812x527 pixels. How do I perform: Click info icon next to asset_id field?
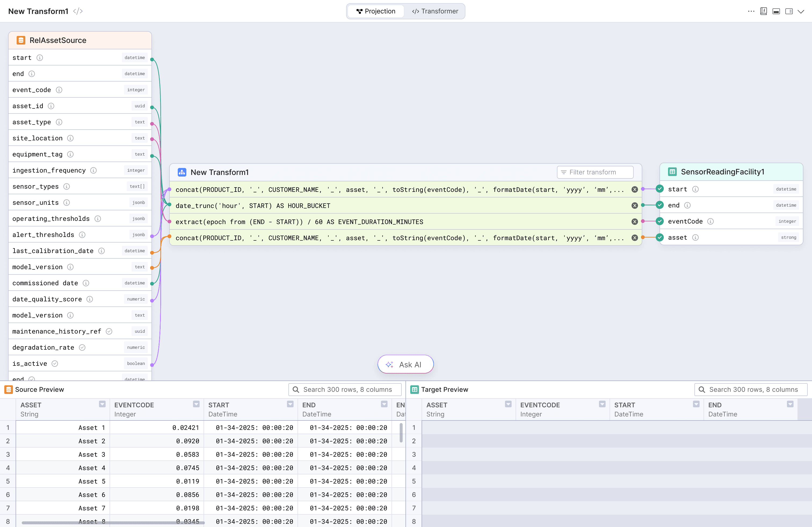pos(51,106)
